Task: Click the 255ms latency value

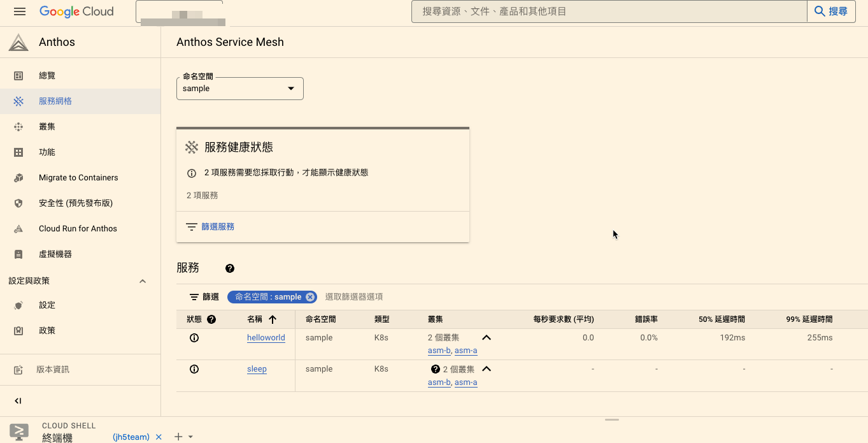Action: [820, 338]
